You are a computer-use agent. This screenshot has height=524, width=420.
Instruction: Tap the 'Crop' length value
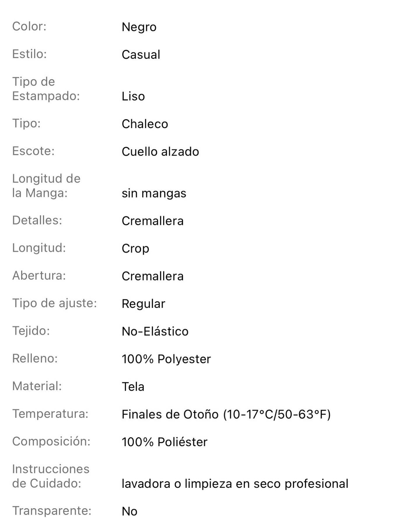pyautogui.click(x=135, y=249)
